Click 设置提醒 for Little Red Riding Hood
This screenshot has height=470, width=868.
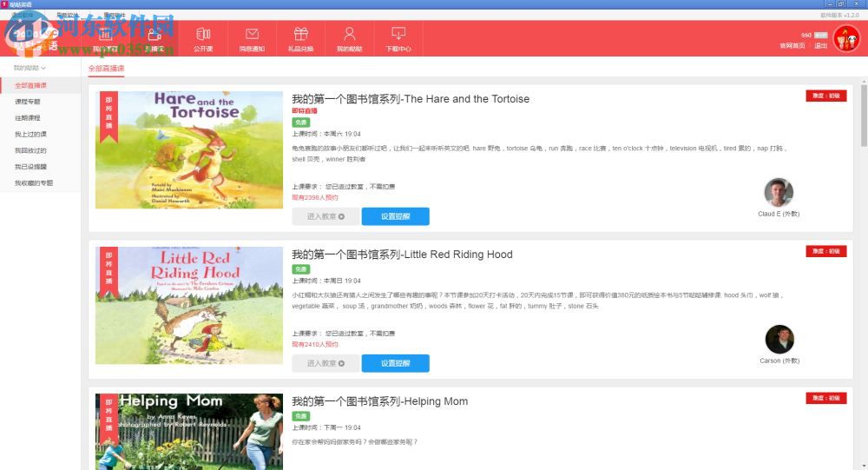click(x=395, y=363)
